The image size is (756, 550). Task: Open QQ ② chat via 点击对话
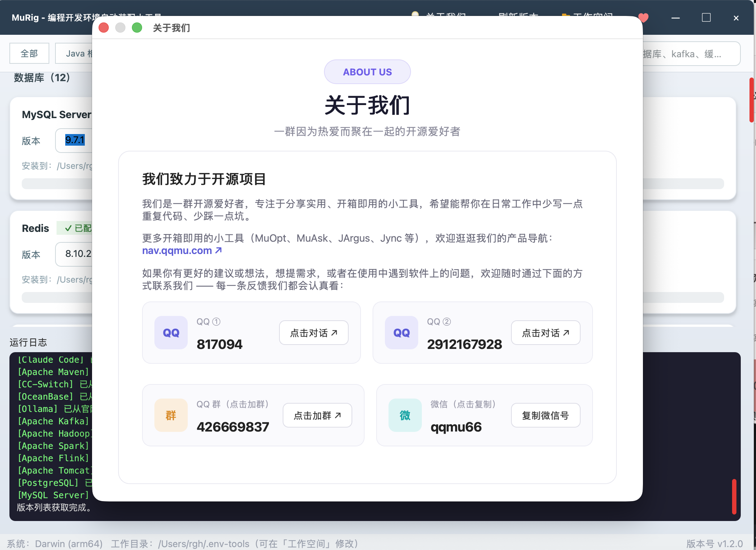point(546,333)
